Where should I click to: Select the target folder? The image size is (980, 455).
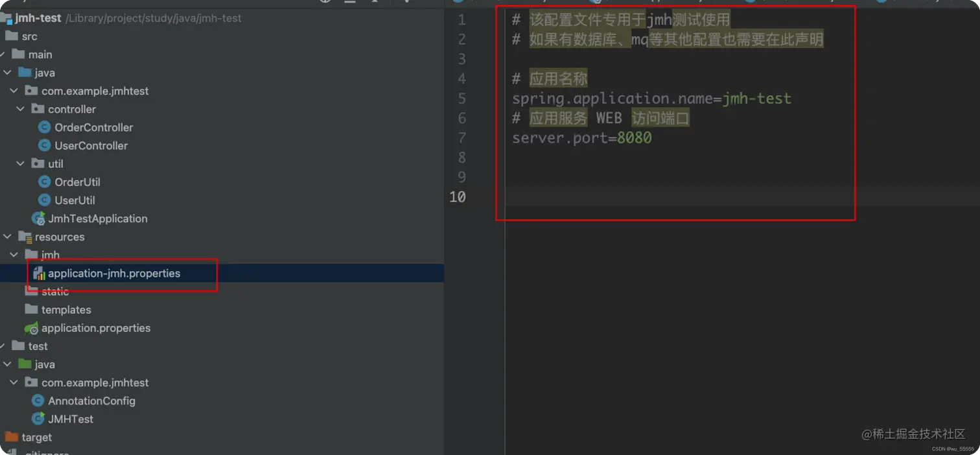click(x=36, y=437)
